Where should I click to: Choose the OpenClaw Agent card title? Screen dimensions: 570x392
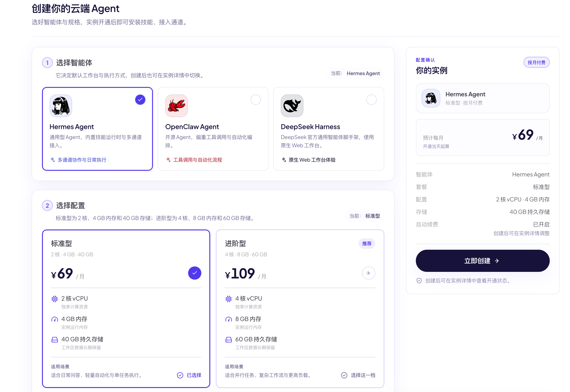192,127
